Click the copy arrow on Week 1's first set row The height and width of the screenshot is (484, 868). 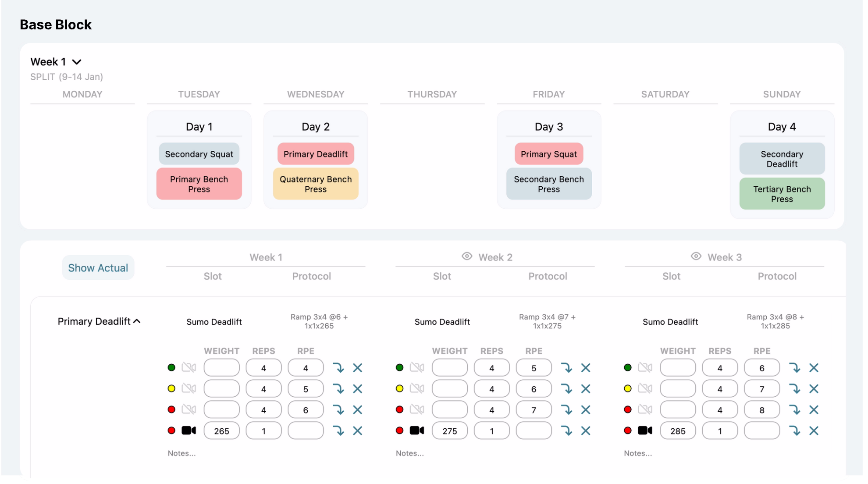[x=338, y=367]
